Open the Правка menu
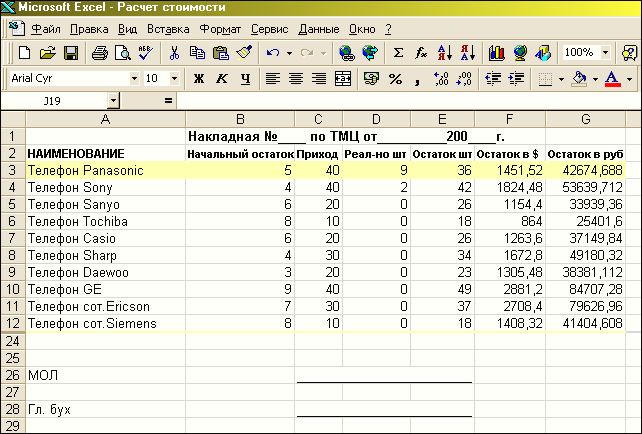The image size is (642, 434). click(89, 29)
